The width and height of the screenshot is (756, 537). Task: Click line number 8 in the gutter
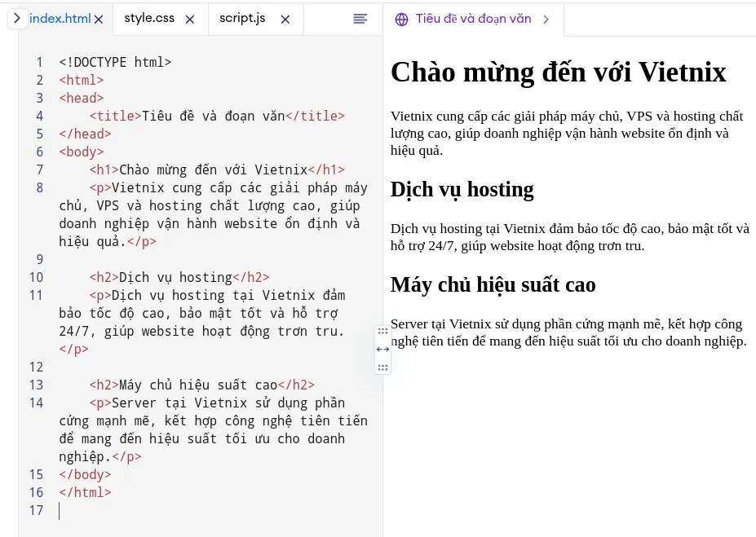39,187
